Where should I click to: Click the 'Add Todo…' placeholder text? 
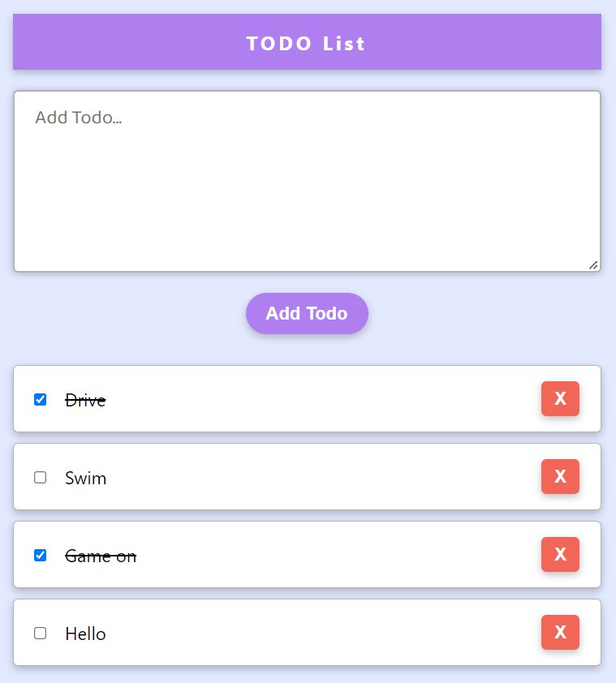tap(76, 117)
